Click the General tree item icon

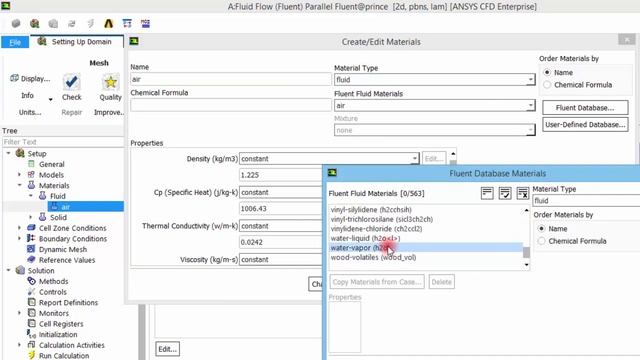(x=31, y=164)
